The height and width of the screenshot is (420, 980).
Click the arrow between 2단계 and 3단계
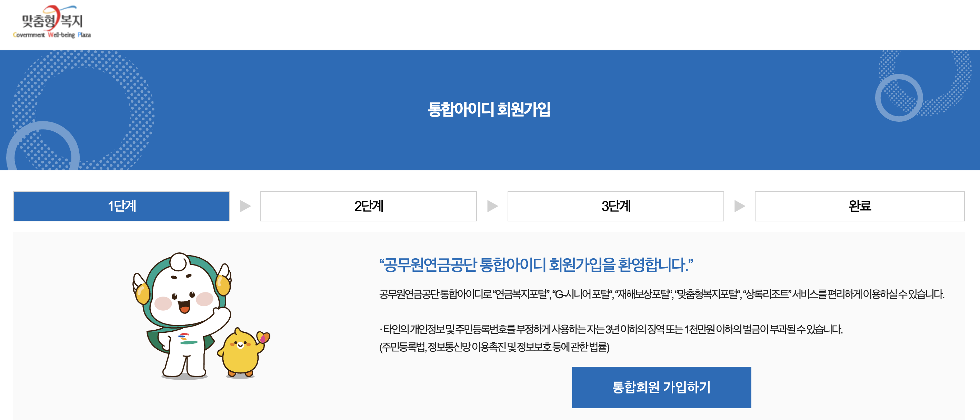point(493,206)
